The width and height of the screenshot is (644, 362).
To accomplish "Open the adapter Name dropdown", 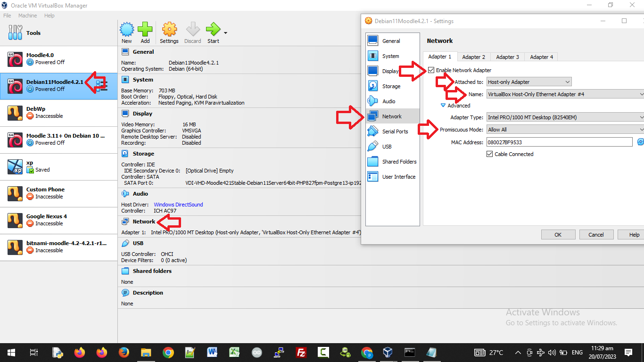I will (565, 94).
